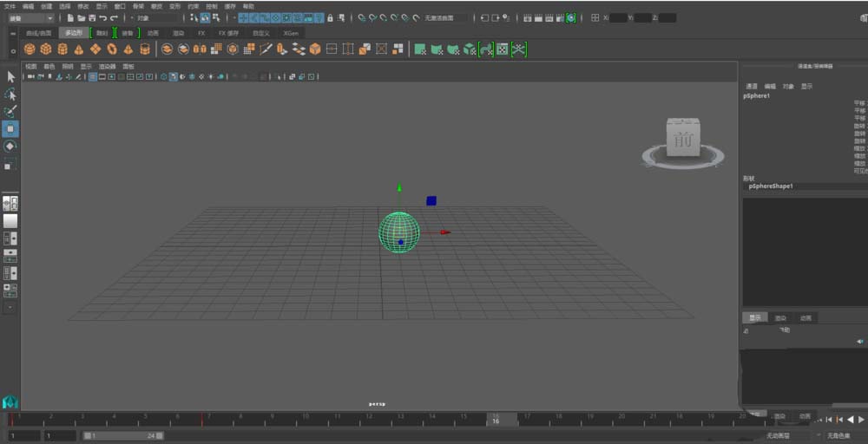The width and height of the screenshot is (868, 444).
Task: Open the UV editor checker shelf icon
Action: (502, 49)
